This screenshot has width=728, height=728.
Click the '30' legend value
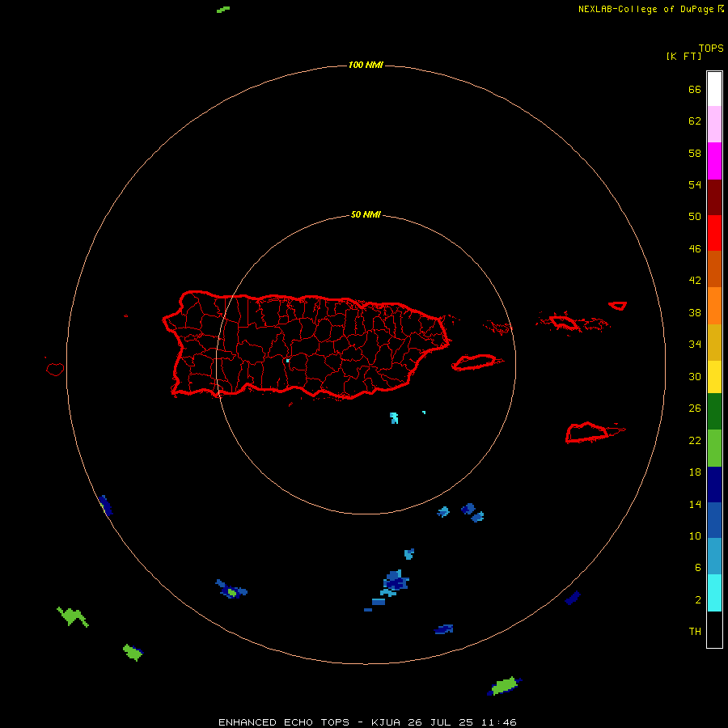(695, 376)
